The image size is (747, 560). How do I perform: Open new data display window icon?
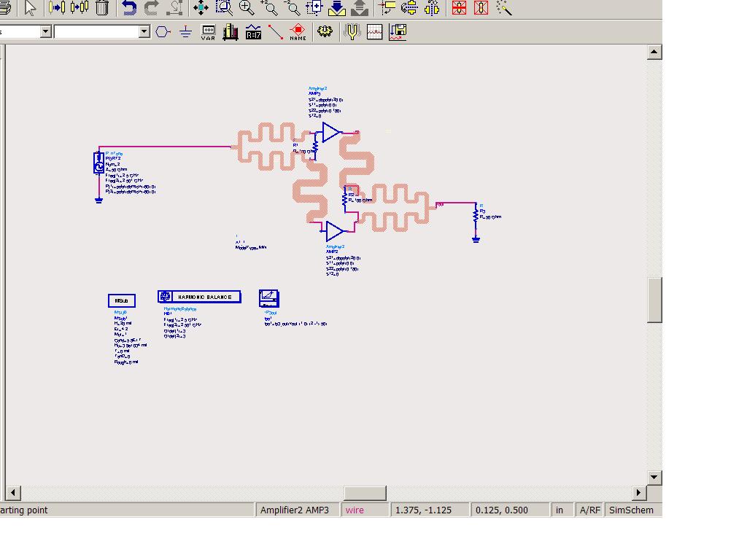(374, 32)
